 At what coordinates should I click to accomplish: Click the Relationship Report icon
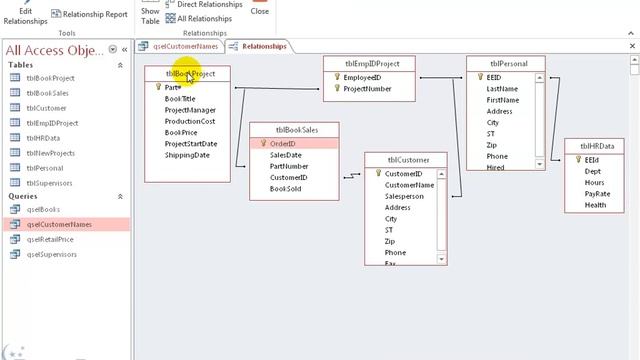tap(56, 14)
